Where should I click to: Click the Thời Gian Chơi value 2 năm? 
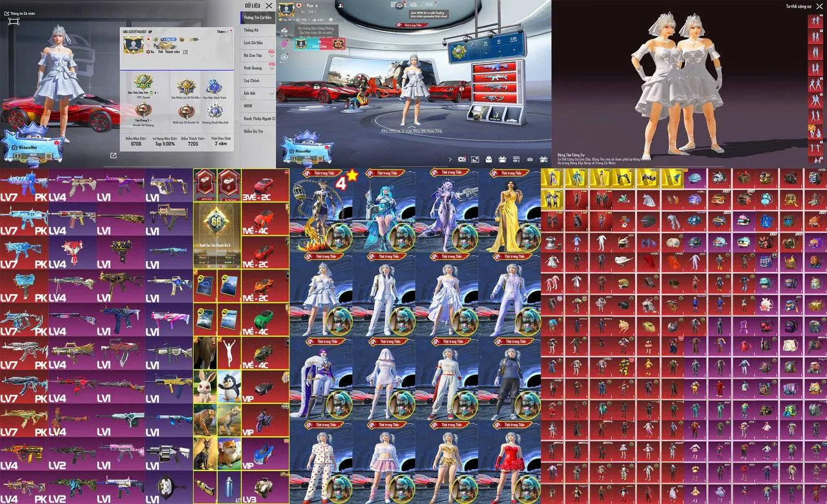(222, 144)
